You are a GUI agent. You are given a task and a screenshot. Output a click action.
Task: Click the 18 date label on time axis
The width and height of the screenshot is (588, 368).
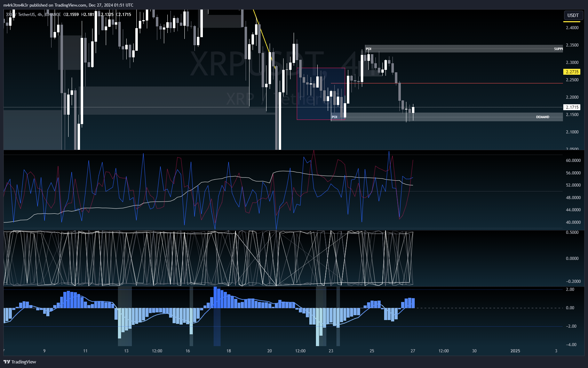tap(229, 351)
